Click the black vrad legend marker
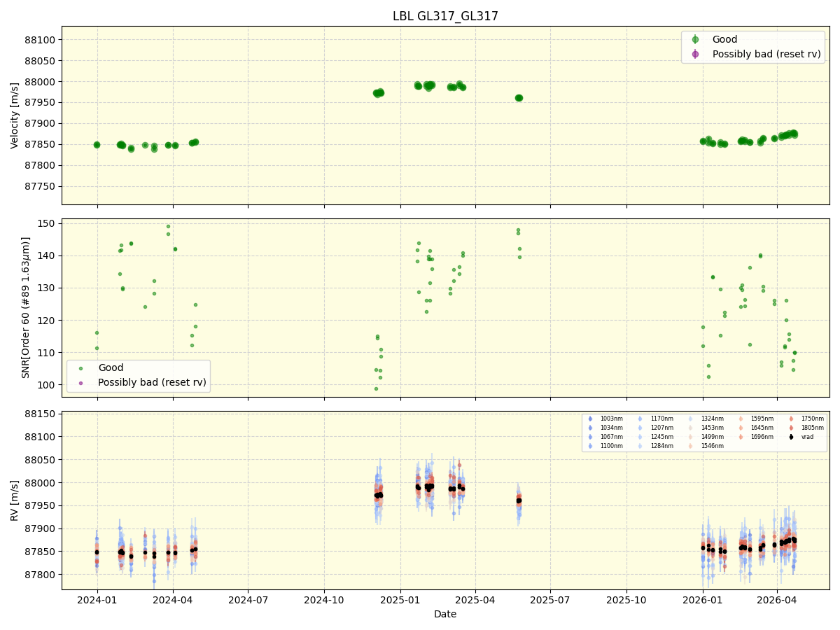Viewport: 840px width, 630px height. point(791,437)
